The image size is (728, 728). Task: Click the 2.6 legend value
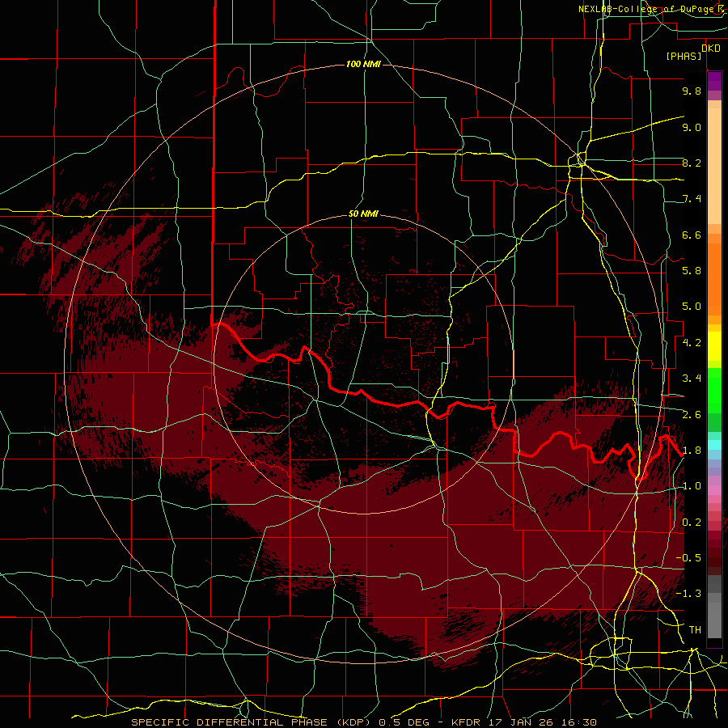tap(692, 415)
